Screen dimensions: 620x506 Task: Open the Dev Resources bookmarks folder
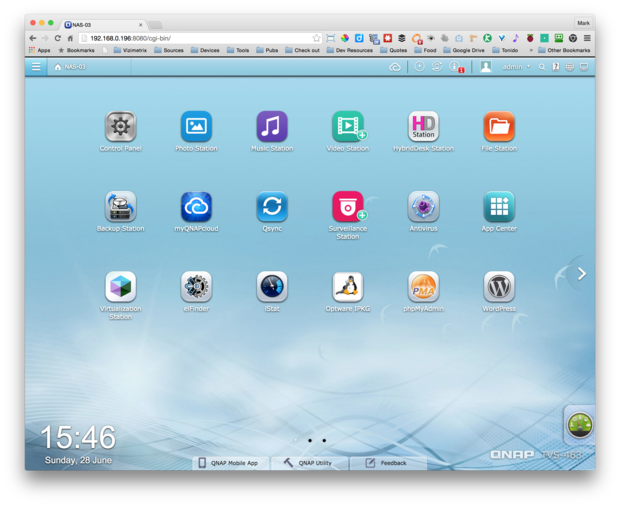(x=350, y=50)
